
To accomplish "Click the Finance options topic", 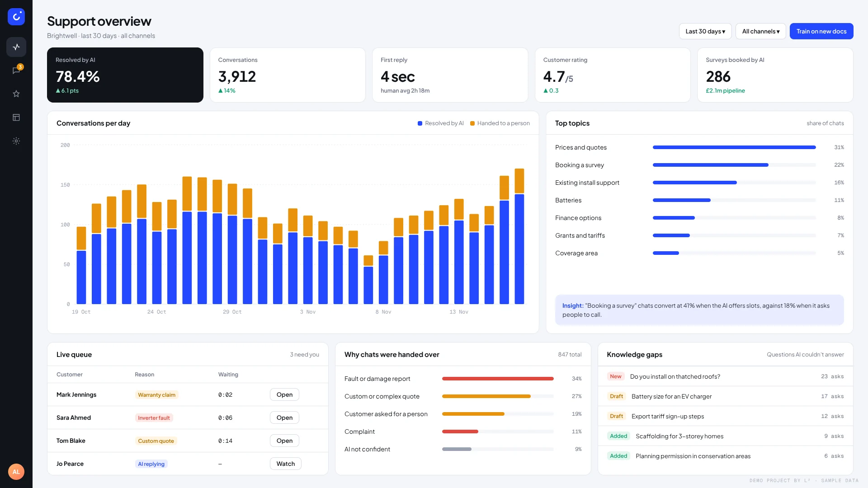I will (699, 218).
